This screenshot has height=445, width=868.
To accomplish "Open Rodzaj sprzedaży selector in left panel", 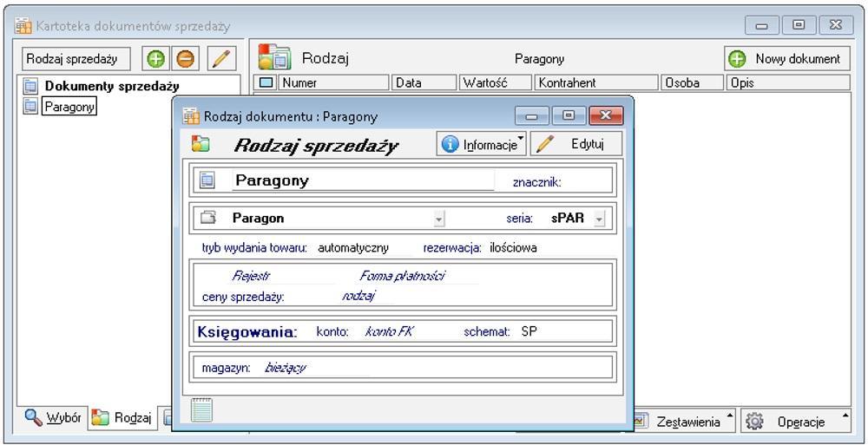I will [x=76, y=59].
